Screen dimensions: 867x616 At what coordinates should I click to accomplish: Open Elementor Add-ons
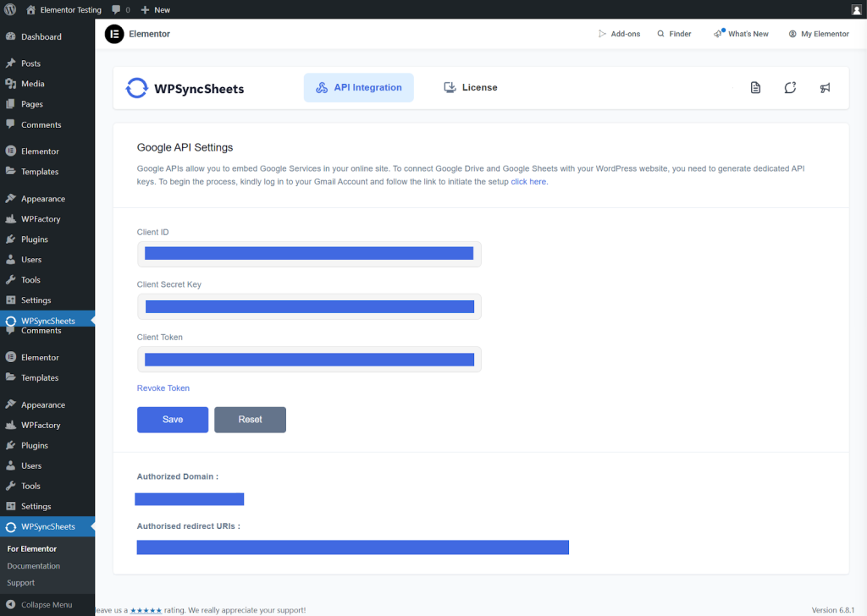(619, 34)
